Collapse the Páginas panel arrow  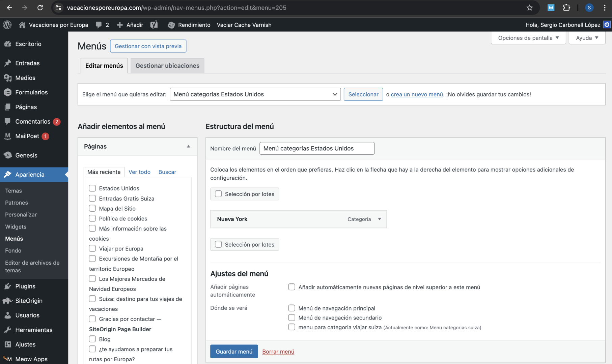[188, 146]
